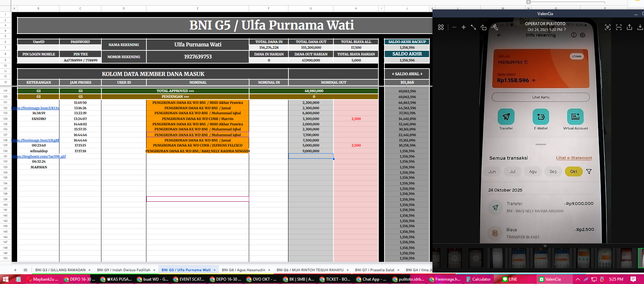Switch to BNI G7 / Prasetia Salat sheet
This screenshot has width=644, height=284.
click(x=375, y=270)
